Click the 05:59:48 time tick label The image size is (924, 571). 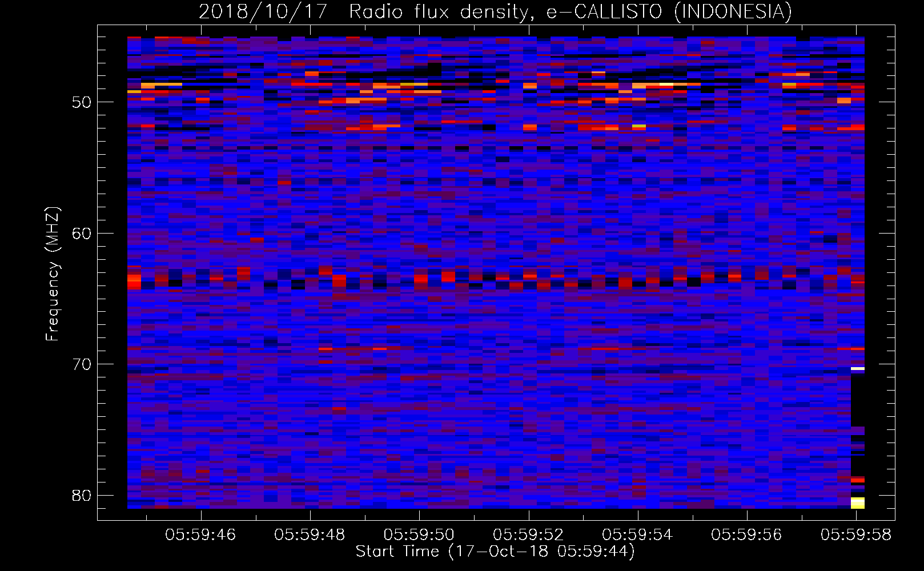[x=310, y=535]
